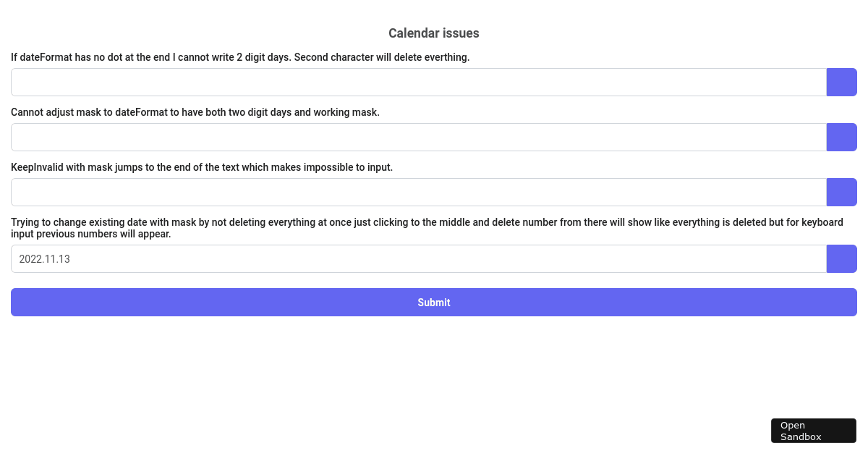Open the calendar picker for the KeepInvalid issue field

[x=841, y=192]
